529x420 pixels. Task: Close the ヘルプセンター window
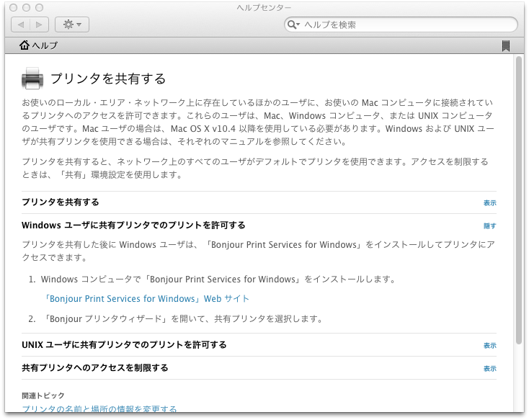pos(13,7)
